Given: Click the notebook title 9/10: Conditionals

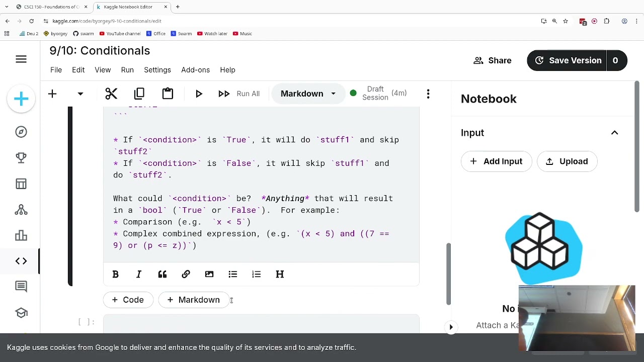Looking at the screenshot, I should (x=100, y=51).
